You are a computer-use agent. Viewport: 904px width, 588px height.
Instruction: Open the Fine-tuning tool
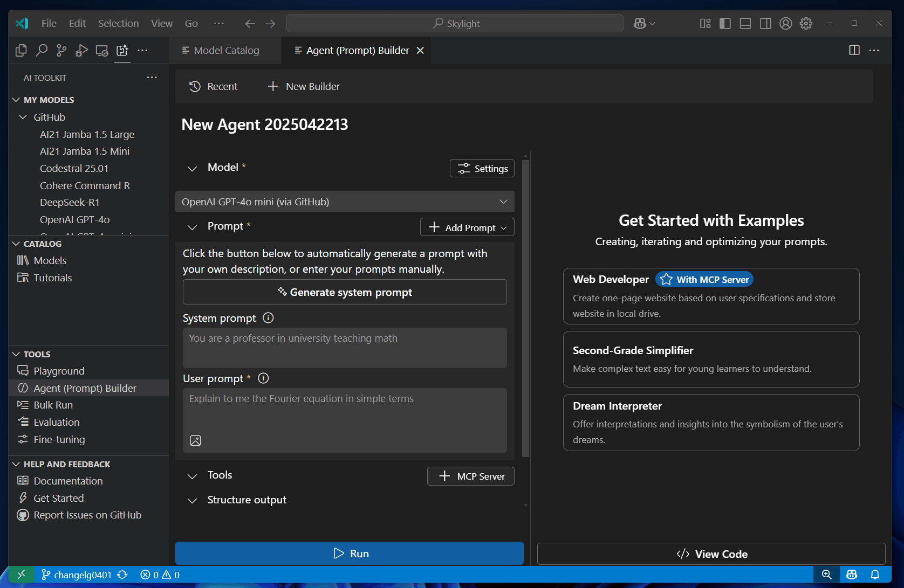(58, 439)
